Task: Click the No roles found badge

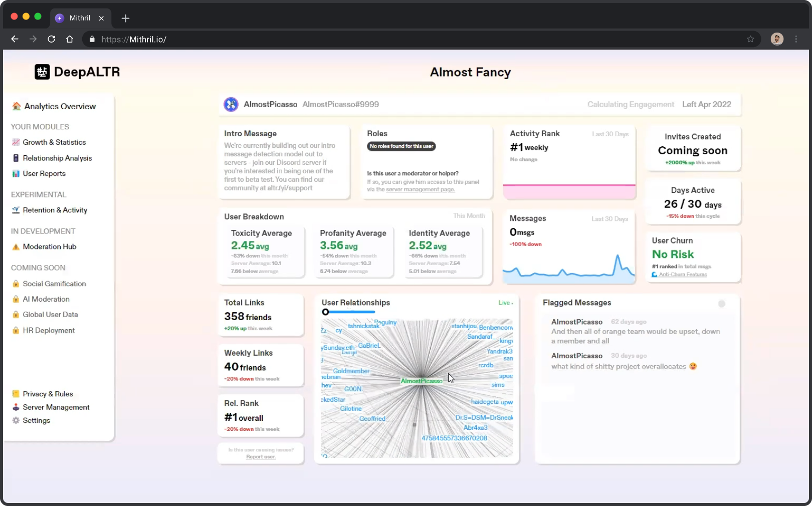Action: [x=401, y=146]
